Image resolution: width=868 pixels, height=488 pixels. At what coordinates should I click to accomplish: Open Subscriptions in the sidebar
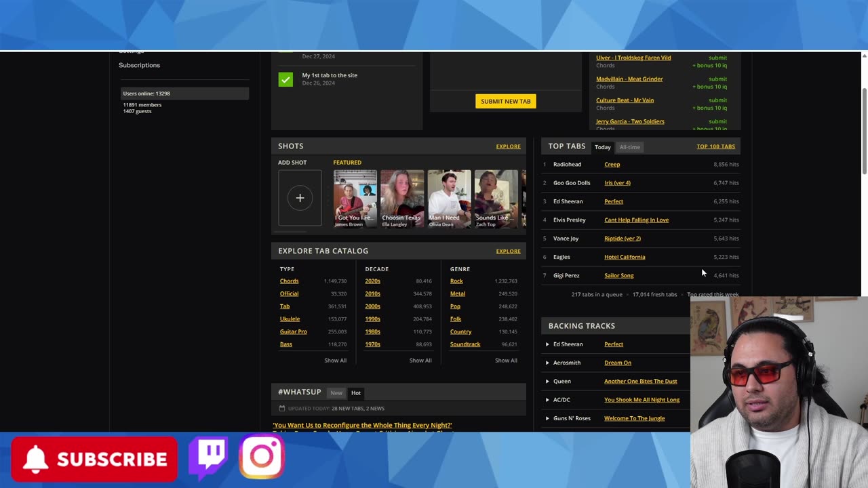(x=139, y=65)
